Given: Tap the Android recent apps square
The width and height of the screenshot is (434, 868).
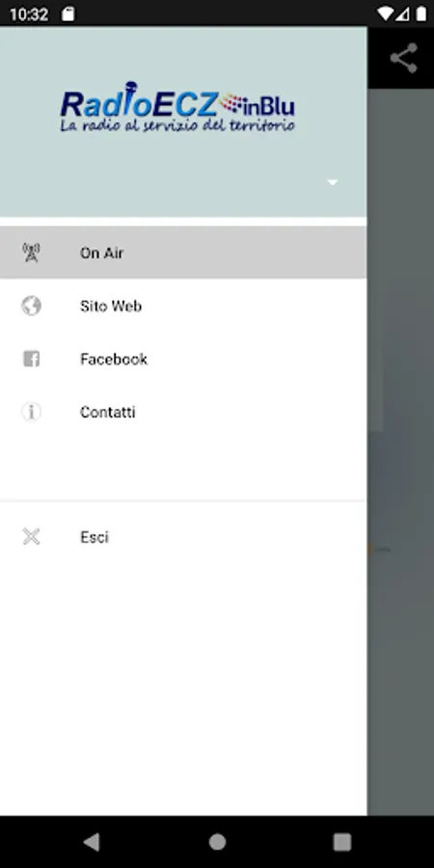Looking at the screenshot, I should (x=342, y=842).
